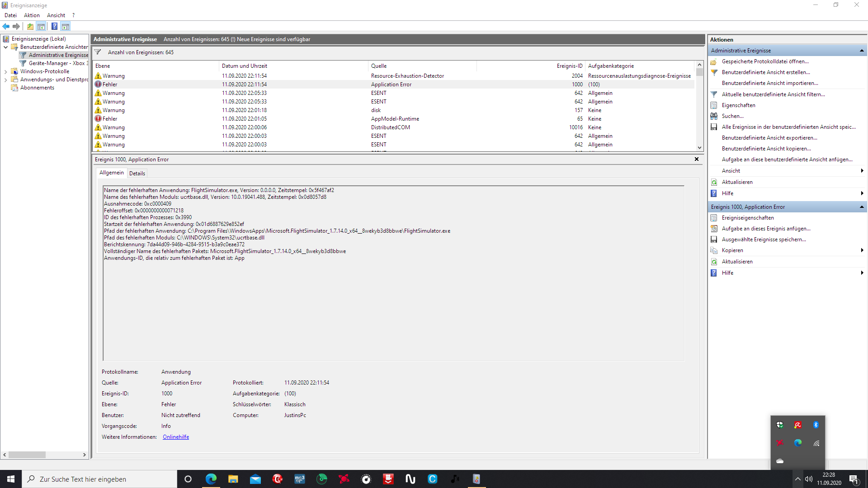Switch to the Details tab
This screenshot has width=868, height=488.
pyautogui.click(x=137, y=173)
